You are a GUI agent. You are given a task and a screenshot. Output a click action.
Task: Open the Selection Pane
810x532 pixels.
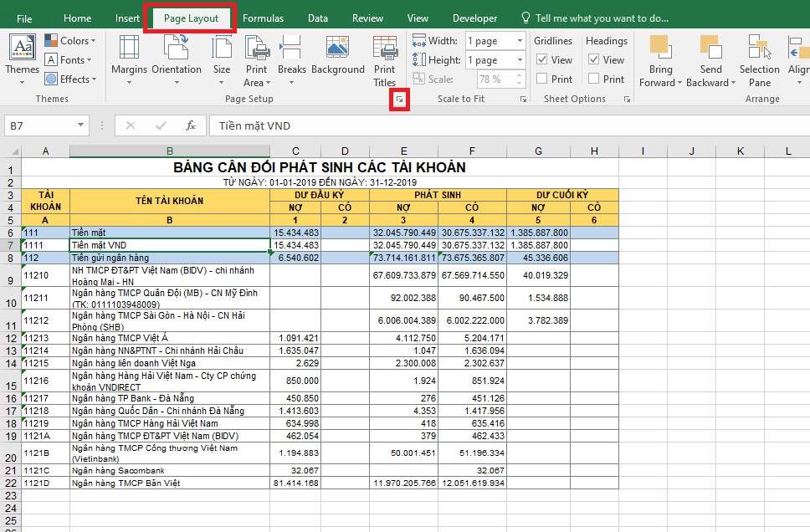(x=759, y=60)
